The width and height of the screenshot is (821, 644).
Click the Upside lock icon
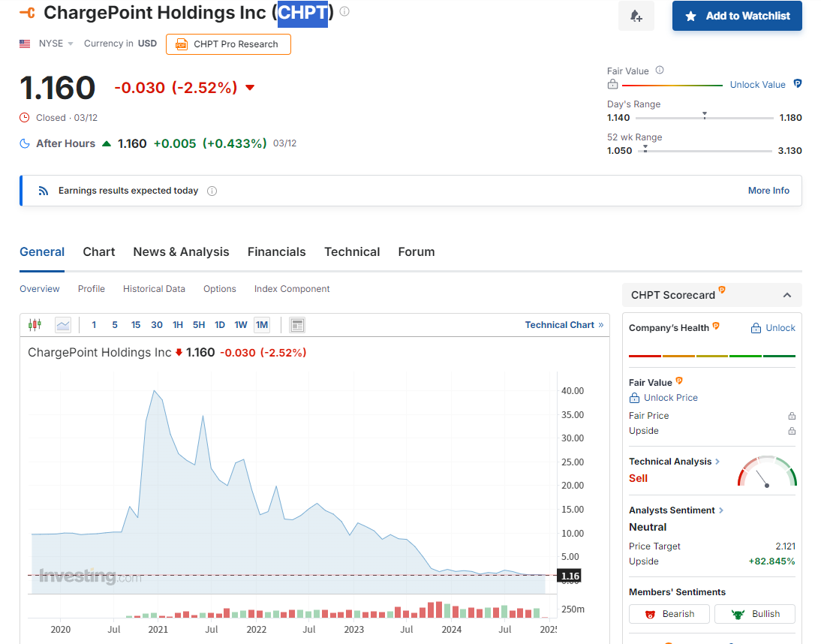[x=792, y=431]
